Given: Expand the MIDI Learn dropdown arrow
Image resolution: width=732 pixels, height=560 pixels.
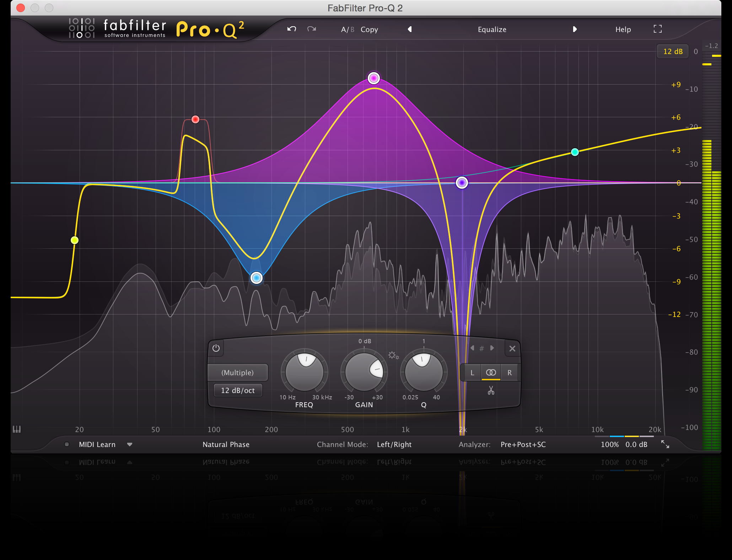Looking at the screenshot, I should tap(130, 445).
